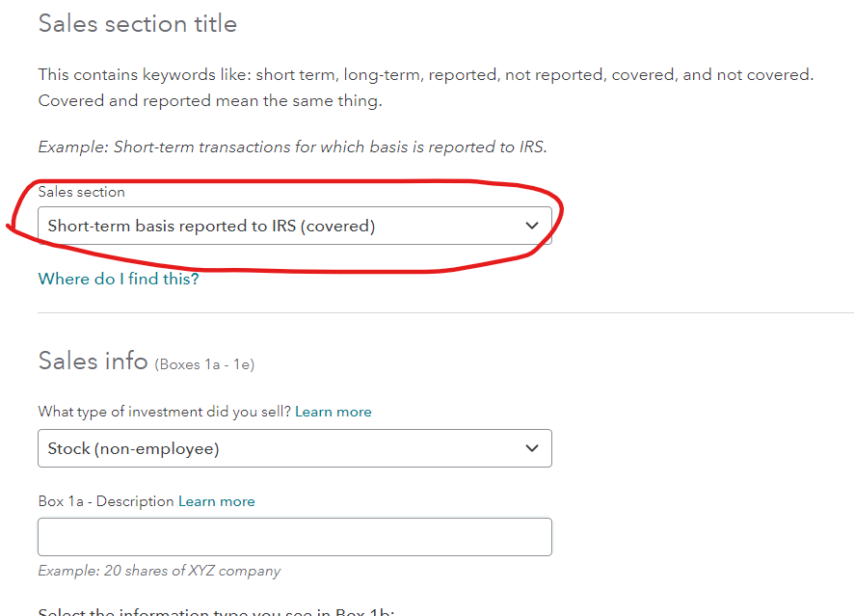Click the 'Sales section title' heading
Image resolution: width=854 pixels, height=616 pixels.
click(x=138, y=24)
